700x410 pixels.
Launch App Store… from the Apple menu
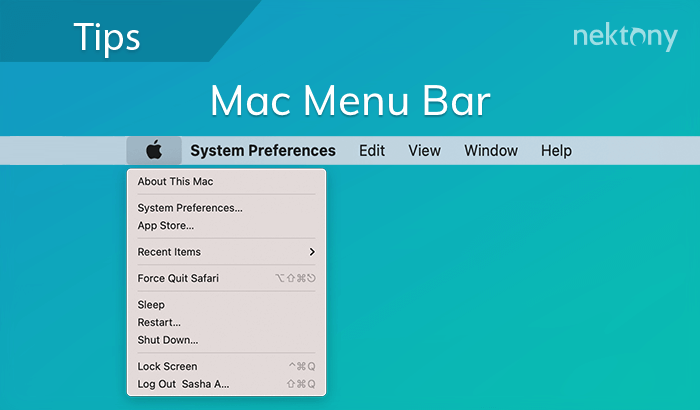[x=166, y=225]
